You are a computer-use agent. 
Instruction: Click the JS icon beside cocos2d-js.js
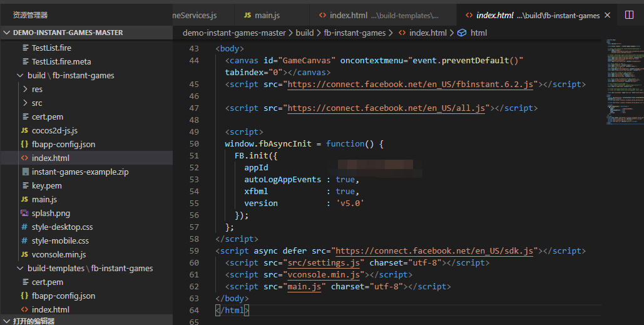24,130
